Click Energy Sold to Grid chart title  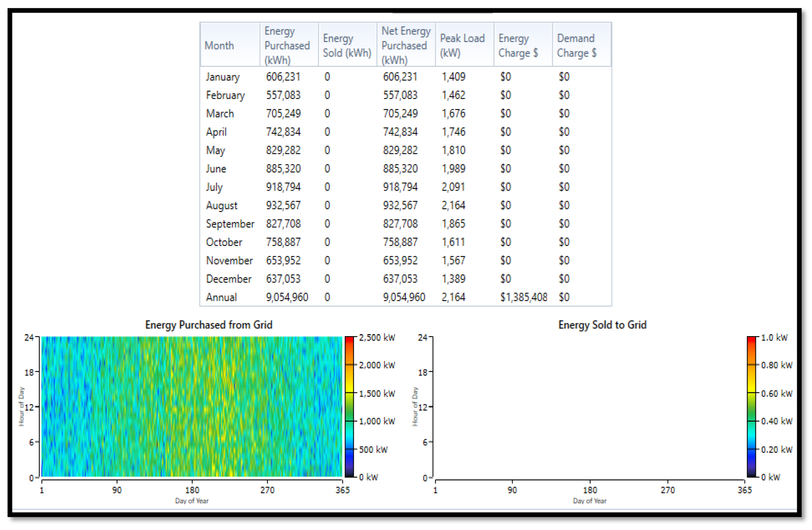[602, 325]
